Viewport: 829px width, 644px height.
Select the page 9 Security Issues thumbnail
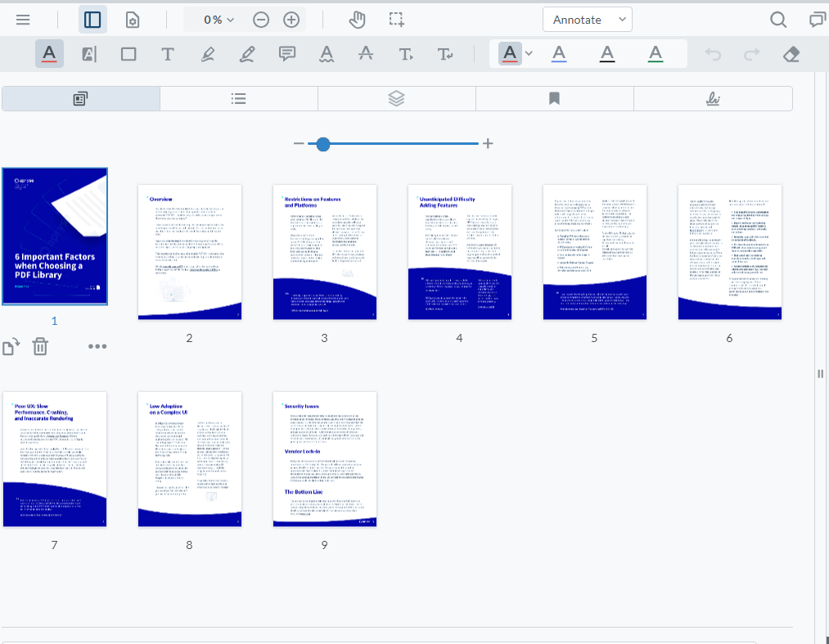[x=324, y=458]
